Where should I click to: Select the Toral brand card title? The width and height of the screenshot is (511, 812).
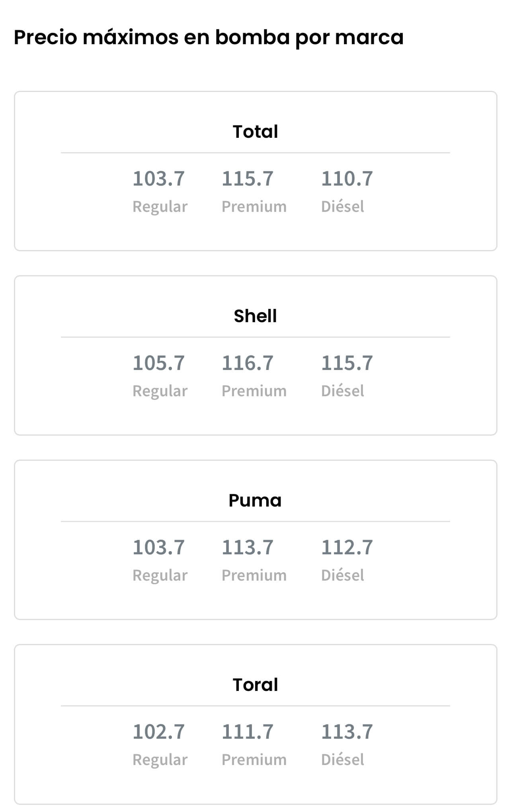(255, 685)
